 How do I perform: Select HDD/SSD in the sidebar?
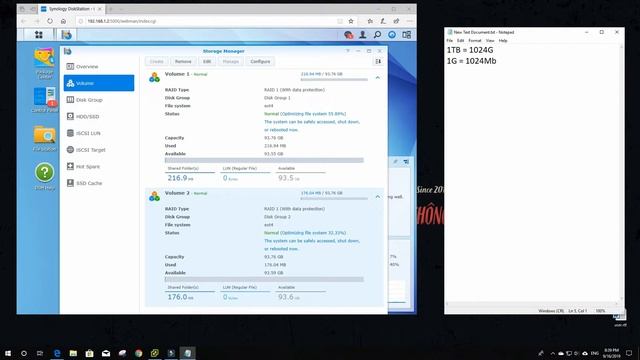[99, 116]
